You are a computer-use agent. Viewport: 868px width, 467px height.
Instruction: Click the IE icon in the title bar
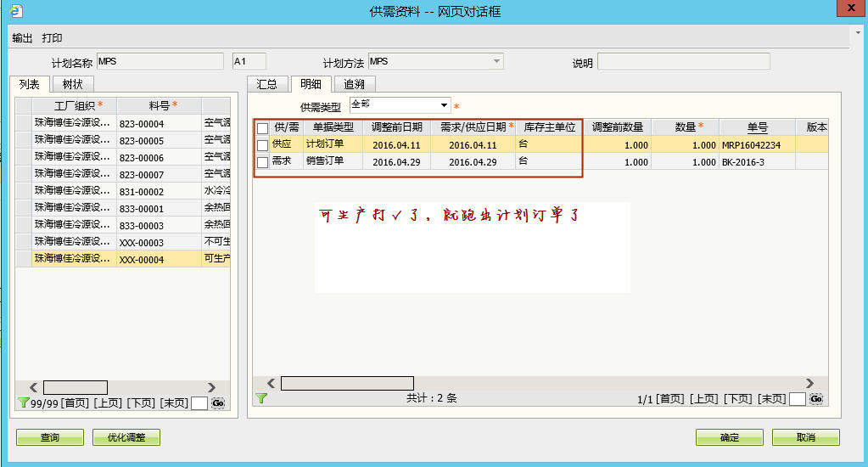click(x=14, y=9)
